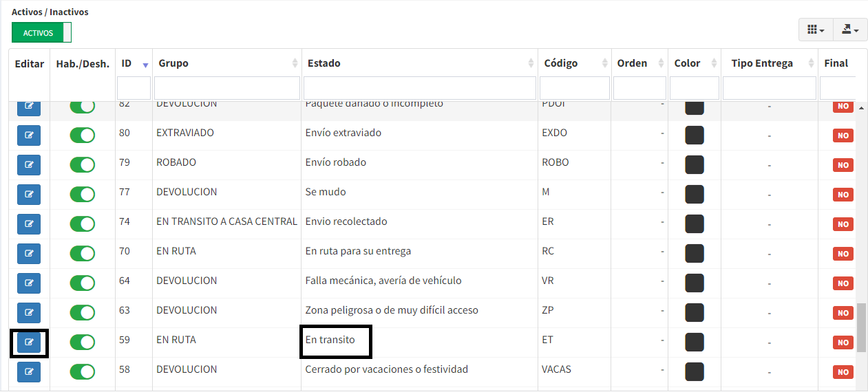Image resolution: width=868 pixels, height=392 pixels.
Task: Click edit icon for code RC row
Action: [x=29, y=253]
